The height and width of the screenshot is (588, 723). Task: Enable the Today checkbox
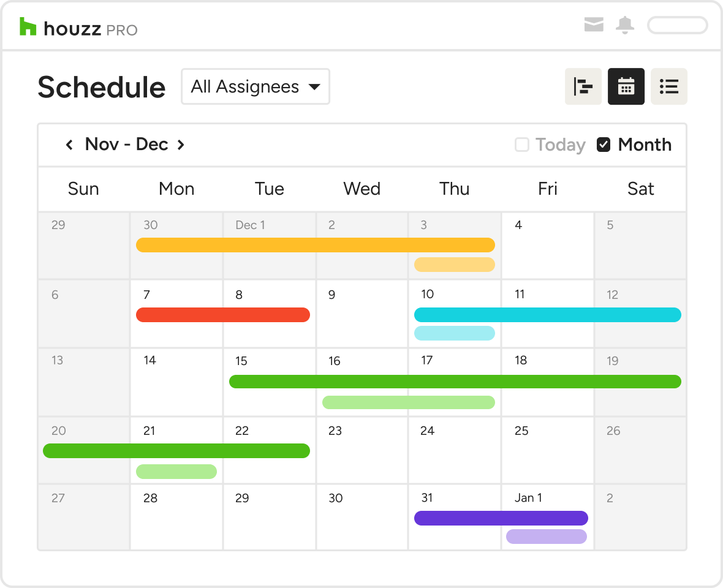coord(522,145)
